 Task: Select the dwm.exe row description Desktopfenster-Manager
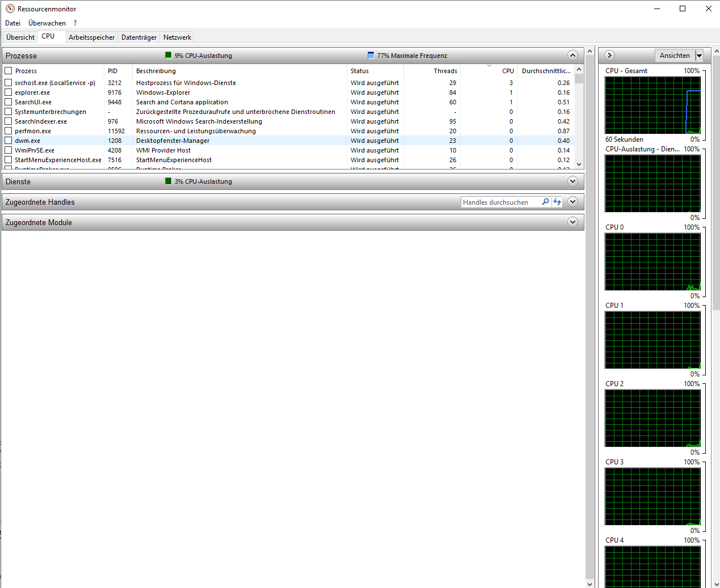click(172, 141)
